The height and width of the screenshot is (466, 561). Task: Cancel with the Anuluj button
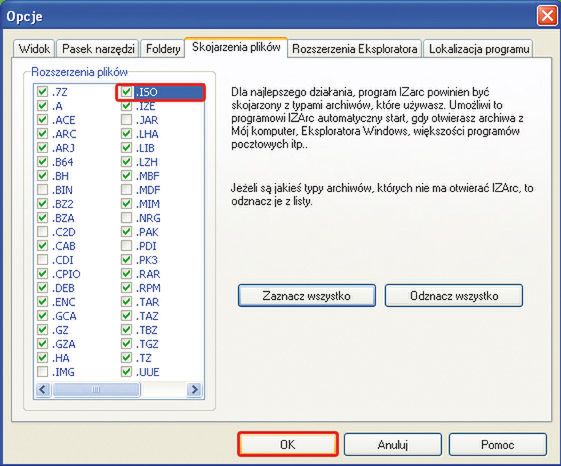coord(392,444)
